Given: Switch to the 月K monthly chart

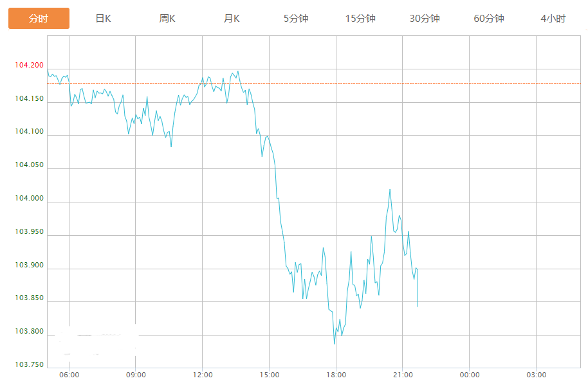Looking at the screenshot, I should 232,19.
